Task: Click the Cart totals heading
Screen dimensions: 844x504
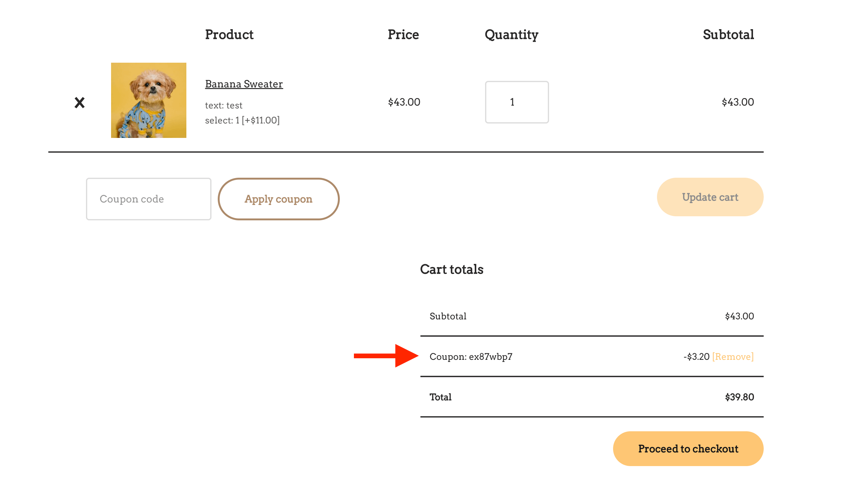Action: (x=451, y=269)
